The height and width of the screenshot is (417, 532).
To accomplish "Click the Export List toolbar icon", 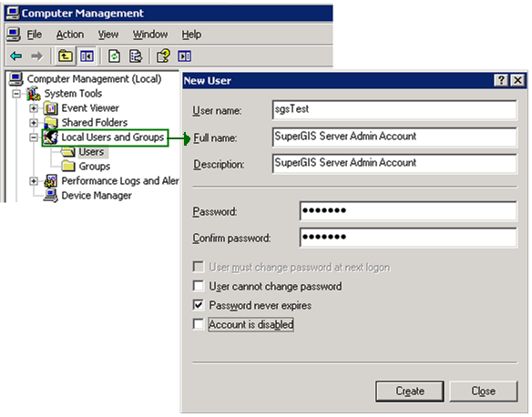I will coord(136,56).
